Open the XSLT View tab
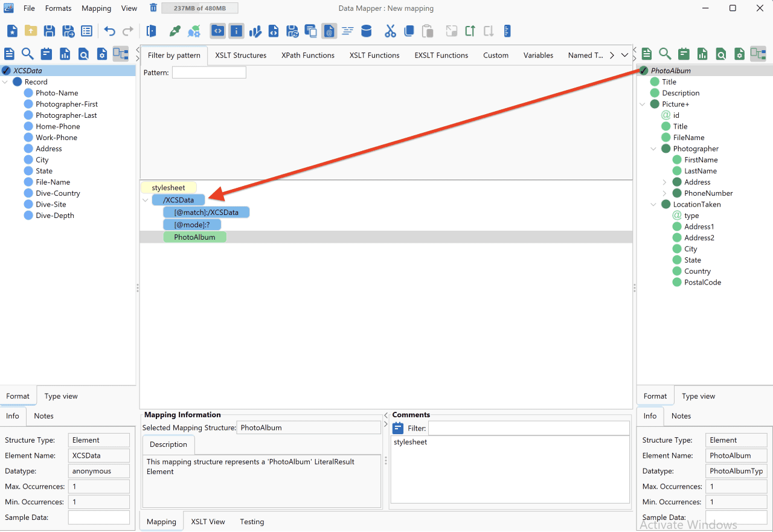The width and height of the screenshot is (773, 532). pos(208,522)
